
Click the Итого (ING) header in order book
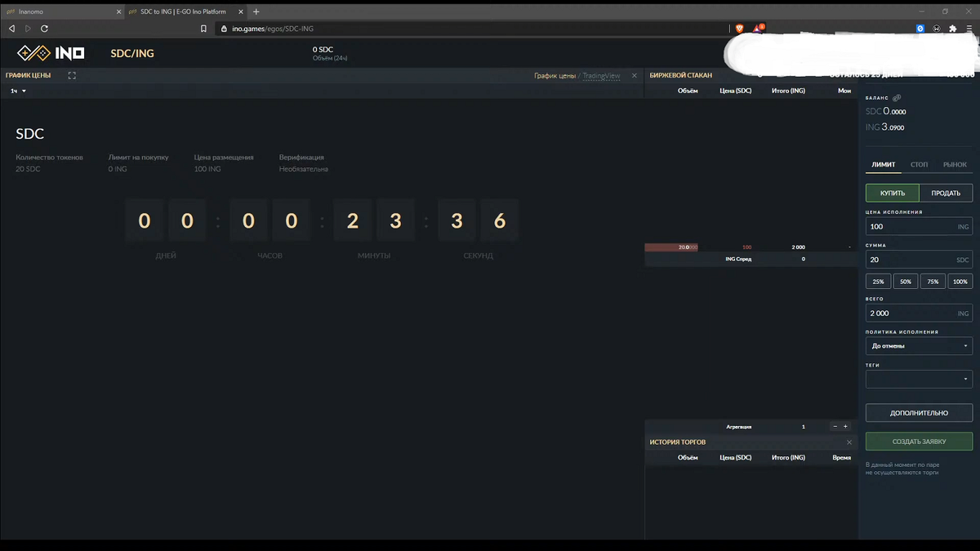(788, 91)
